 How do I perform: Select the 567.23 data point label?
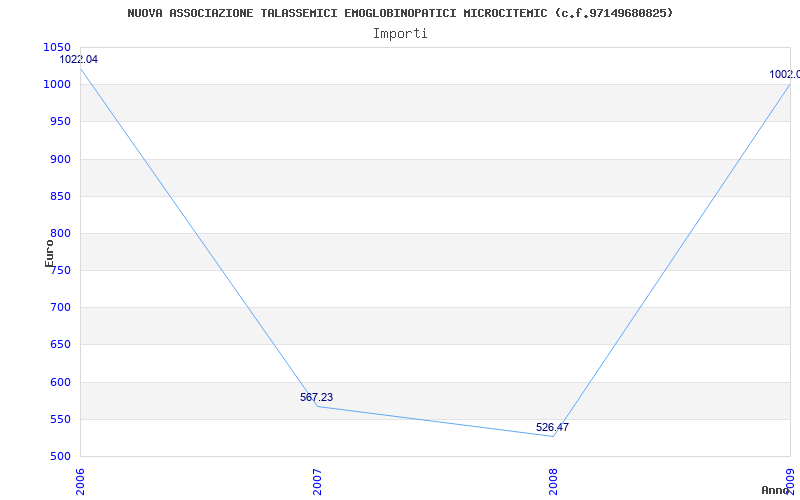[316, 397]
